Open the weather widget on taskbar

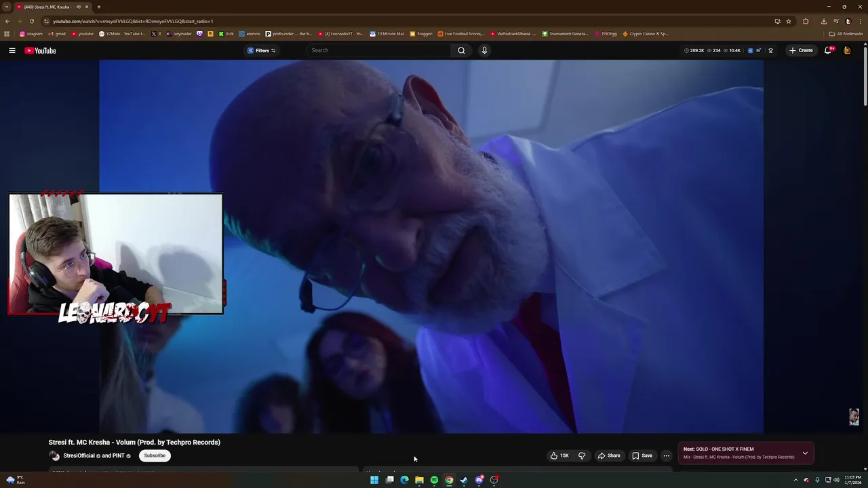pos(16,480)
